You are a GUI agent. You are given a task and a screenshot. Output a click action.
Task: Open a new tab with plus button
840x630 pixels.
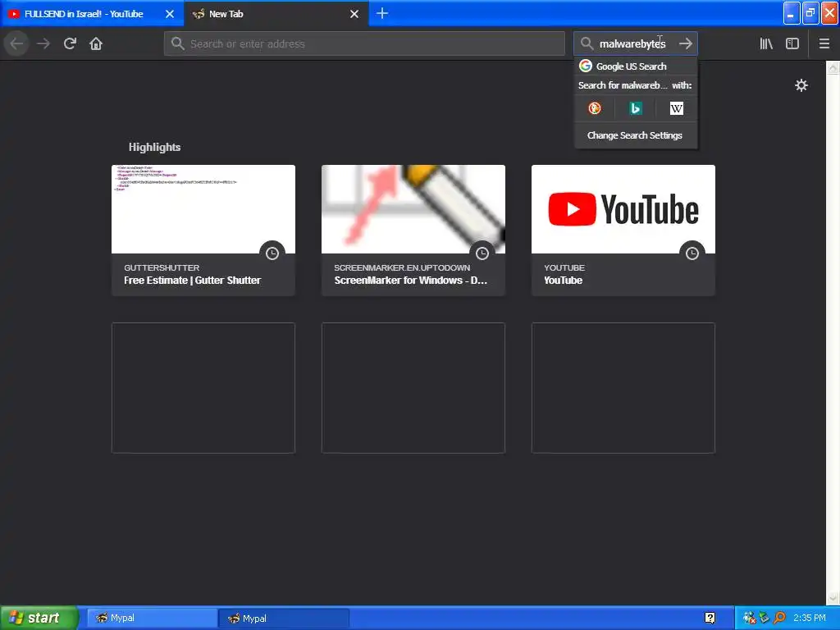[x=382, y=13]
